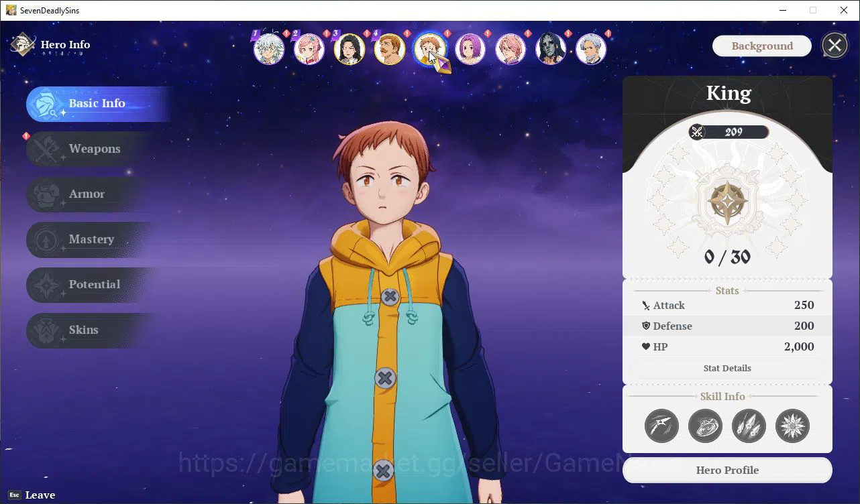Click the 209 combat power value
The height and width of the screenshot is (504, 860).
(734, 132)
